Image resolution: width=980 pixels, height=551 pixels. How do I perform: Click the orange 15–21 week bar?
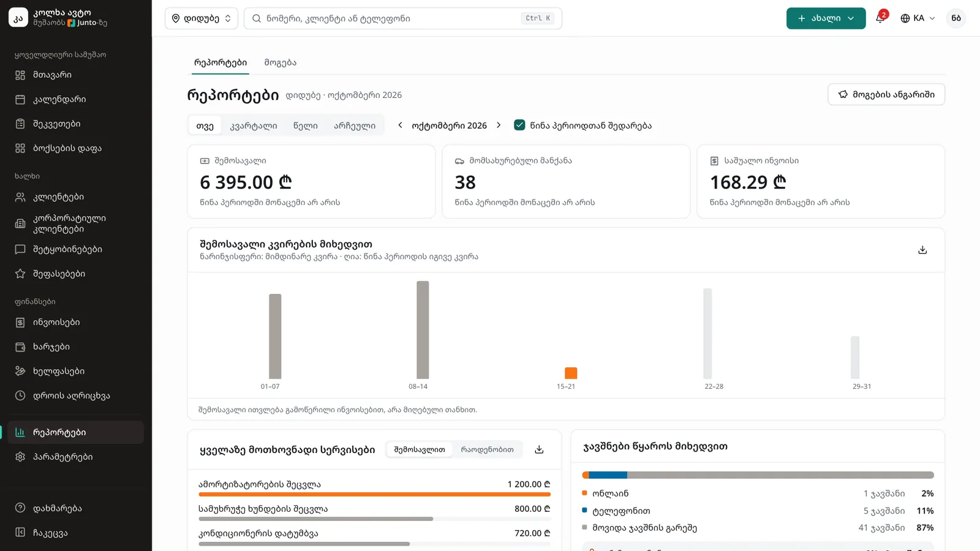[x=571, y=373]
